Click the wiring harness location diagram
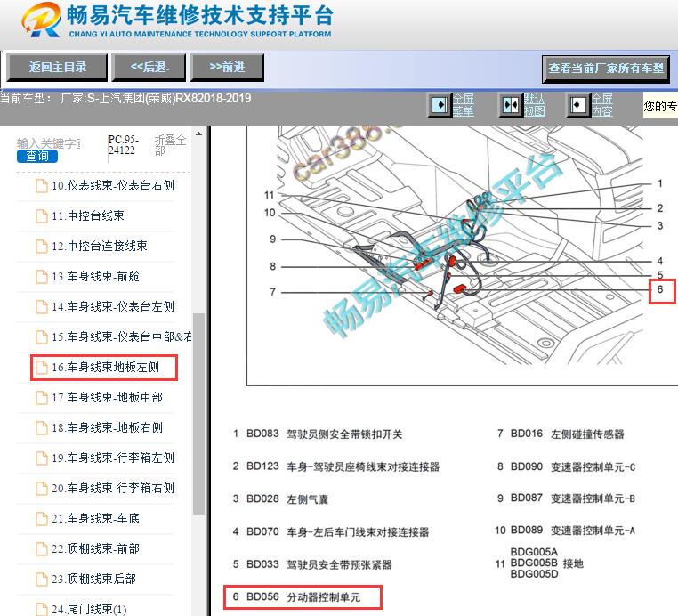Screen dimensions: 678x616 [x=462, y=255]
